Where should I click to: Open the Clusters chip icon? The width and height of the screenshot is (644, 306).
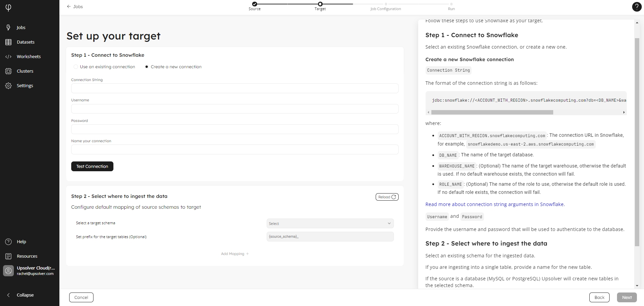tap(8, 71)
